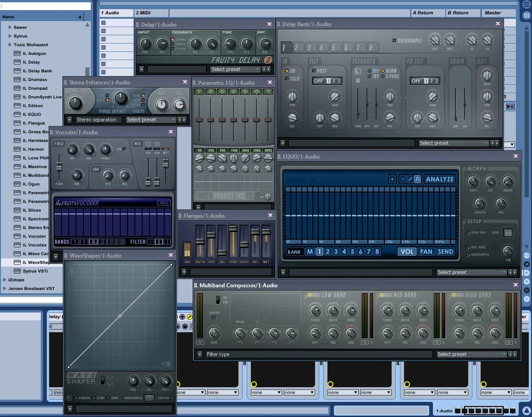Image resolution: width=532 pixels, height=417 pixels.
Task: Click the SEND selector box in EQUO setup
Action: coord(508,233)
